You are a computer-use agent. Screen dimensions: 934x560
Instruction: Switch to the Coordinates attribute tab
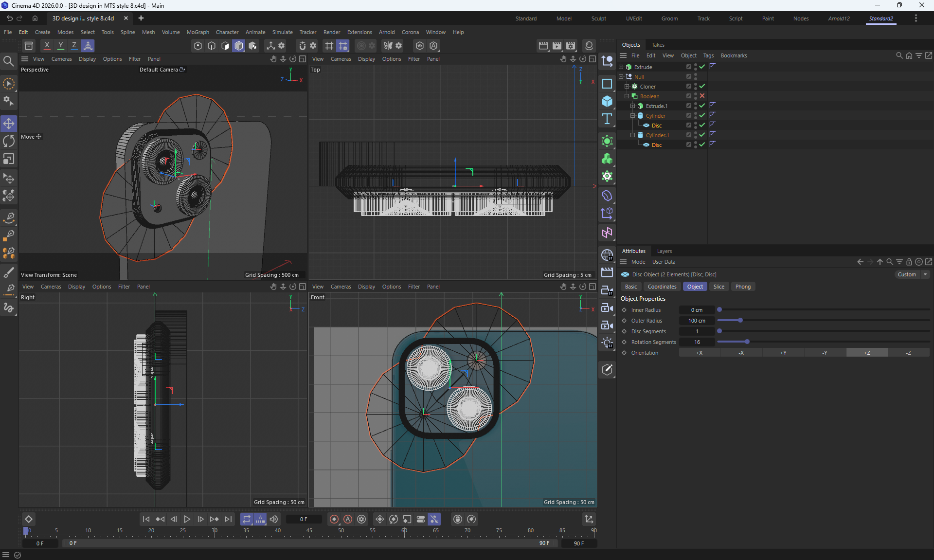coord(662,287)
